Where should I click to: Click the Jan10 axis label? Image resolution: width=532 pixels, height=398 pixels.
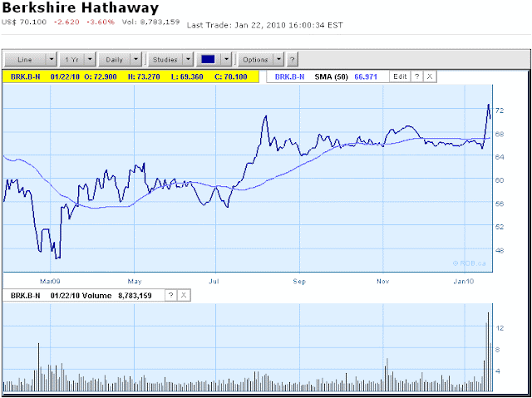(x=464, y=282)
